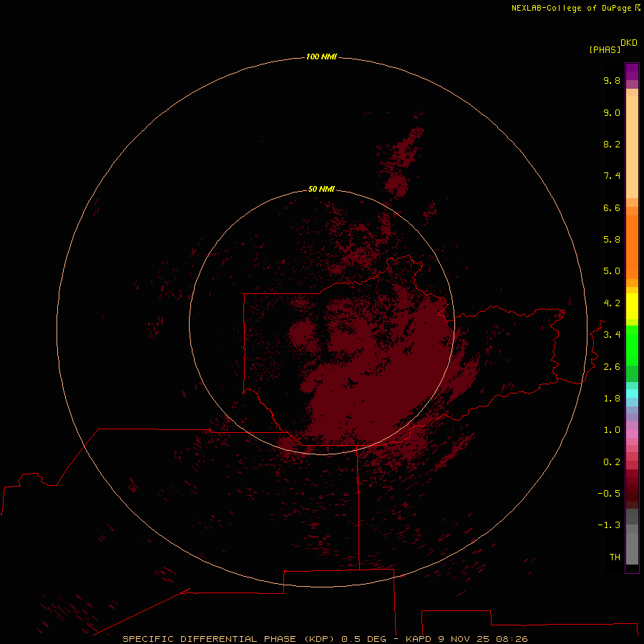Click the 3.4 legend value
Screen dimensions: 644x644
tap(612, 335)
